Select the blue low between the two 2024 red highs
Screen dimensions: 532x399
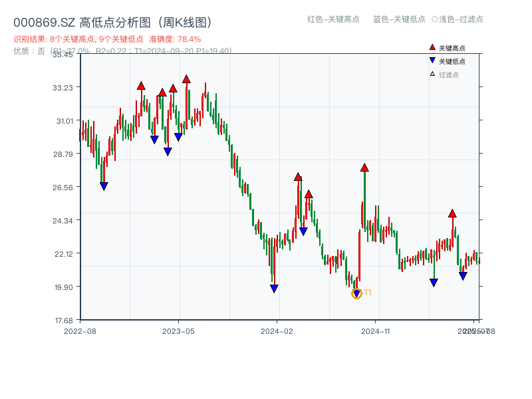pyautogui.click(x=303, y=231)
